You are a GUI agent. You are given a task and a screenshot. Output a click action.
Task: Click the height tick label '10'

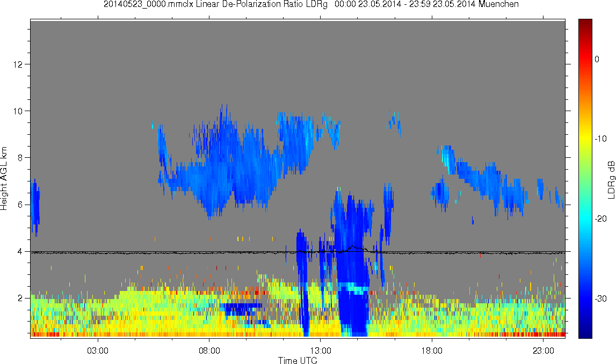coord(18,111)
